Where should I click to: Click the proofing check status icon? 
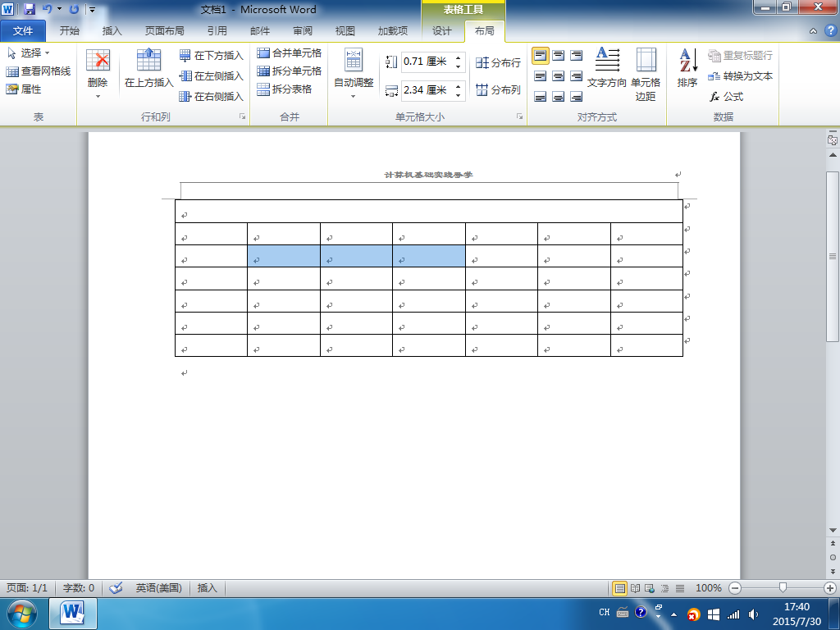click(116, 587)
